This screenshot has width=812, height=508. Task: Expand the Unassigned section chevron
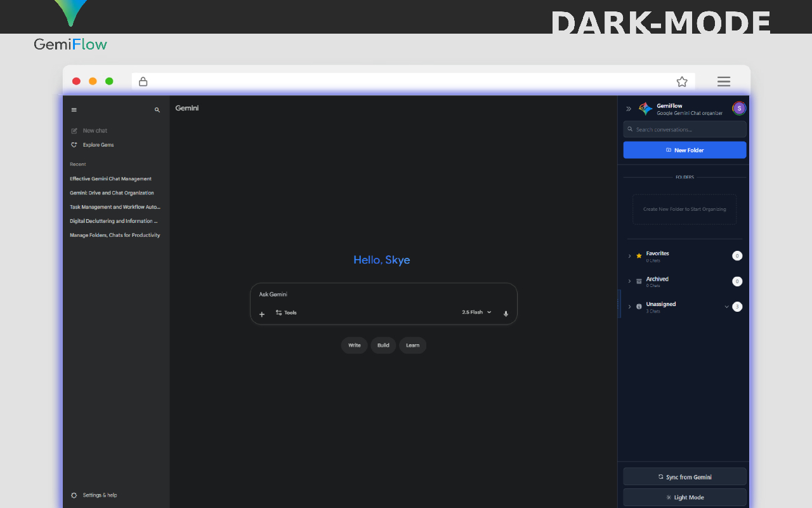629,307
